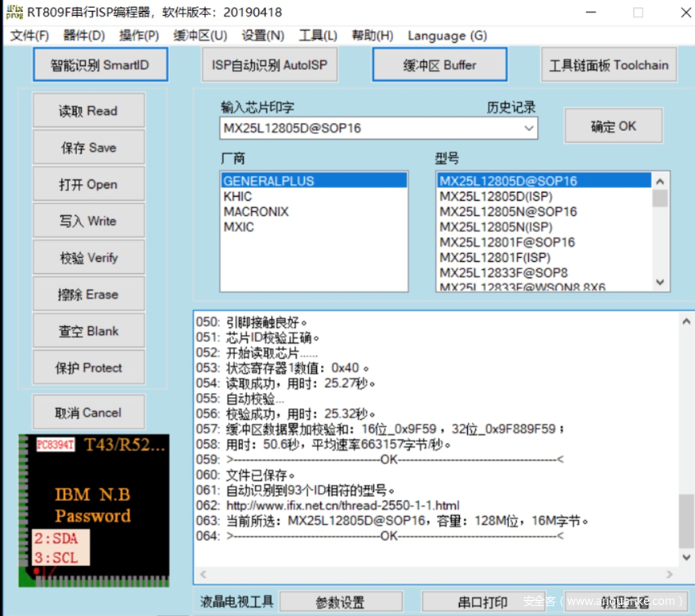This screenshot has height=616, width=695.
Task: Run blank check with 查空 Blank
Action: pyautogui.click(x=88, y=330)
